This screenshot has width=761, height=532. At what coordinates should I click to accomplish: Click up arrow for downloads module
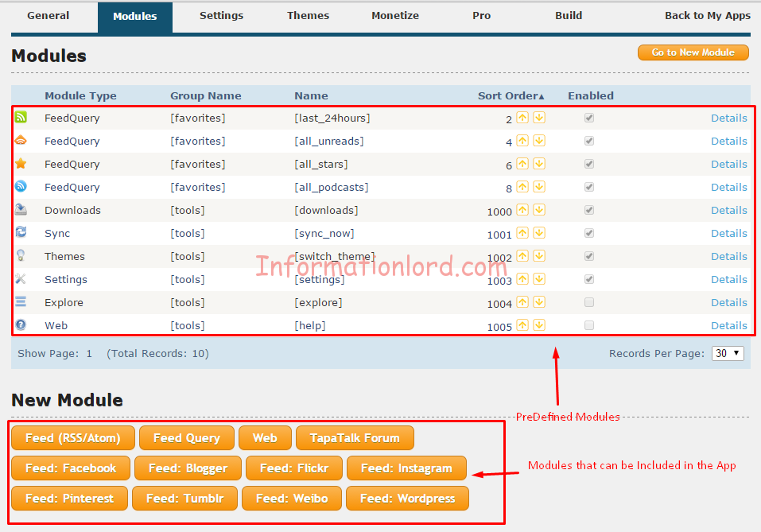522,210
